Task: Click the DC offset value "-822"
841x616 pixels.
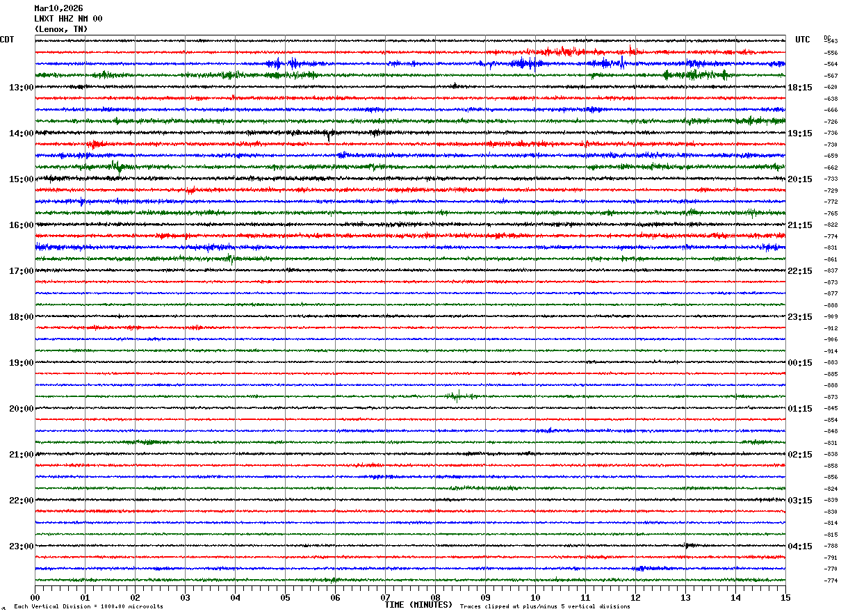Action: coord(831,225)
